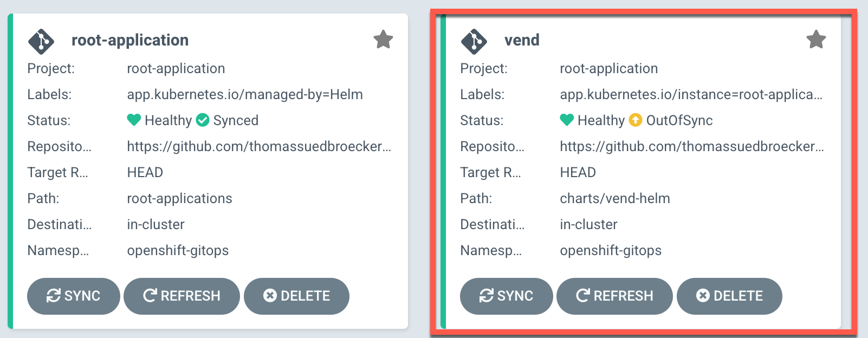Click the Git repository icon on root-application card

click(41, 40)
